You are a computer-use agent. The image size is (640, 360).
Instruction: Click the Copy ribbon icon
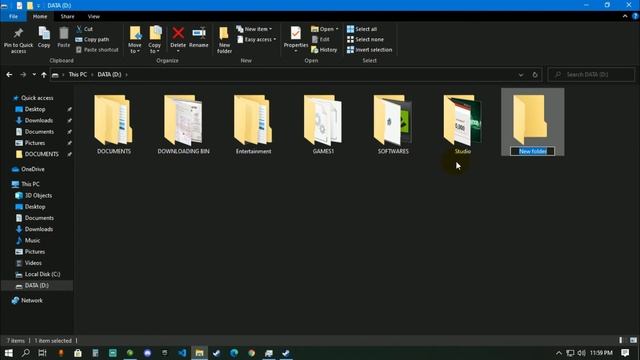pos(44,33)
